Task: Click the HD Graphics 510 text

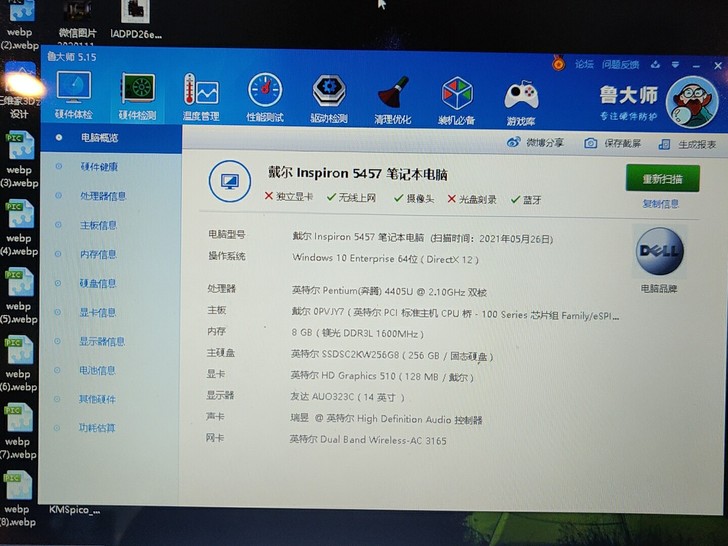Action: [x=382, y=376]
